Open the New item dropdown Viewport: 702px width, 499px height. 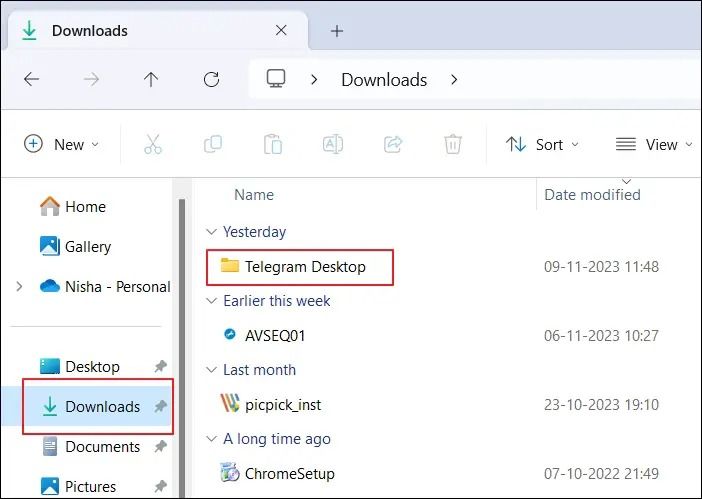point(61,144)
